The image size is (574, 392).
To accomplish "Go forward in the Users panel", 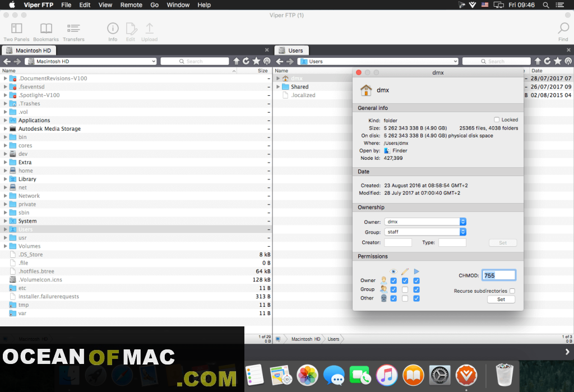I will (x=290, y=61).
